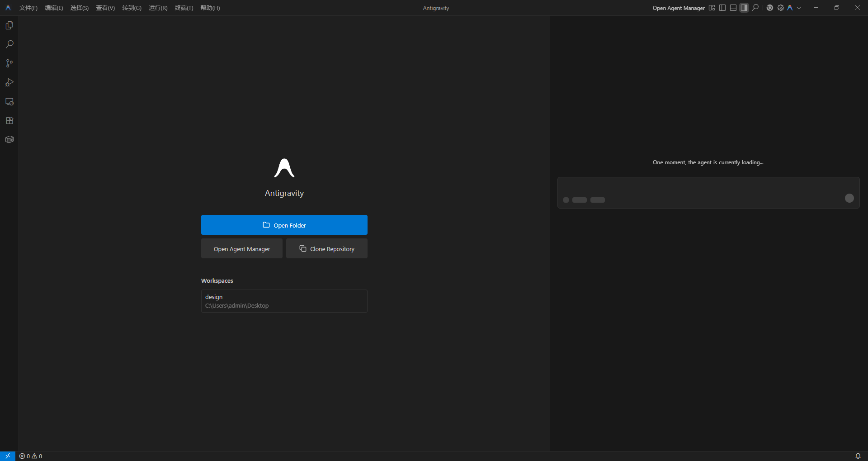The width and height of the screenshot is (868, 461).
Task: Open the 终端(T) menu
Action: pos(184,8)
